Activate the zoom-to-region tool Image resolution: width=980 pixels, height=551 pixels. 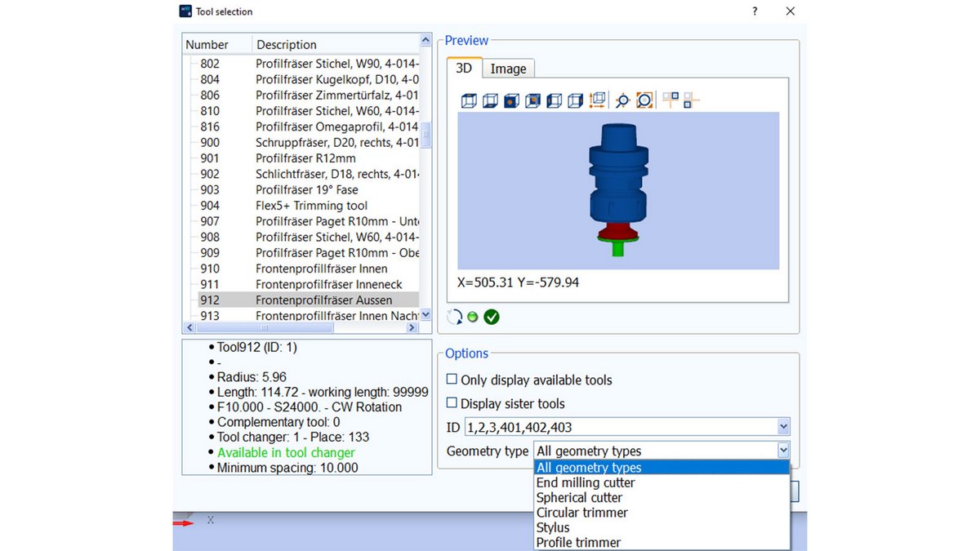pos(644,100)
